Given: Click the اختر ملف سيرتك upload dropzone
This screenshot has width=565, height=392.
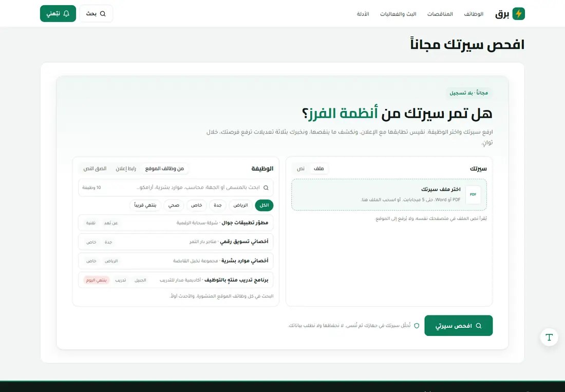Looking at the screenshot, I should pyautogui.click(x=389, y=195).
